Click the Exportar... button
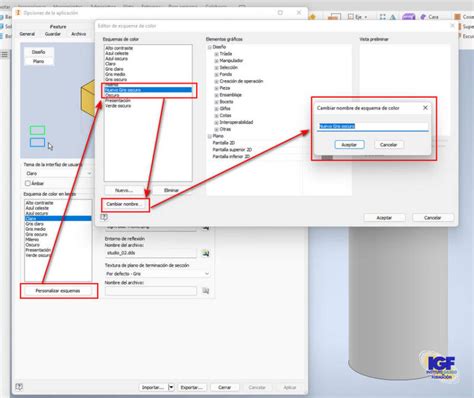This screenshot has height=398, width=474. click(191, 387)
